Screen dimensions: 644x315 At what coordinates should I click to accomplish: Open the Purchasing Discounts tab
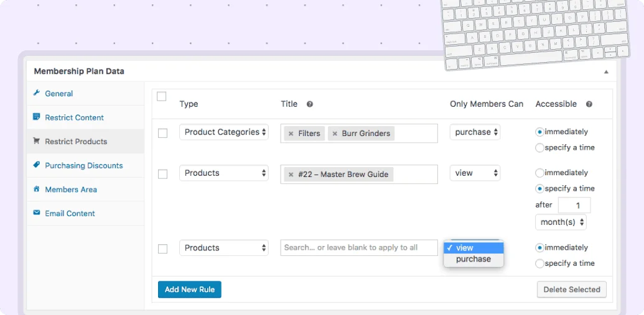[x=85, y=166]
